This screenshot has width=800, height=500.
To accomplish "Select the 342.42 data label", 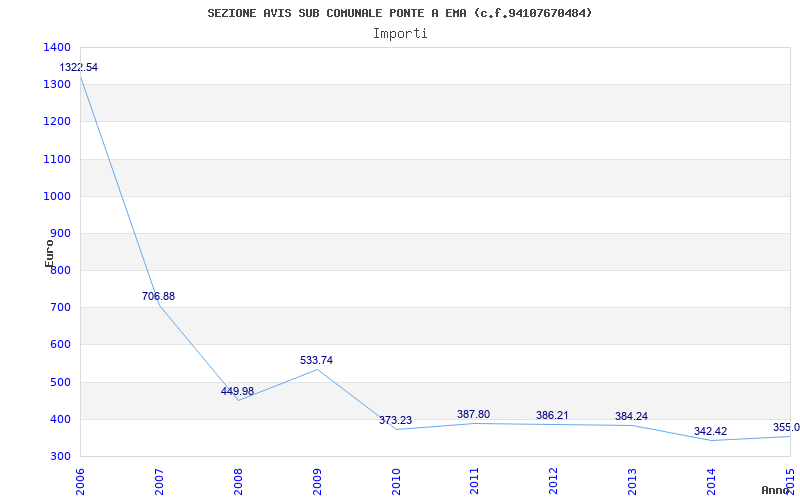I will pos(710,432).
